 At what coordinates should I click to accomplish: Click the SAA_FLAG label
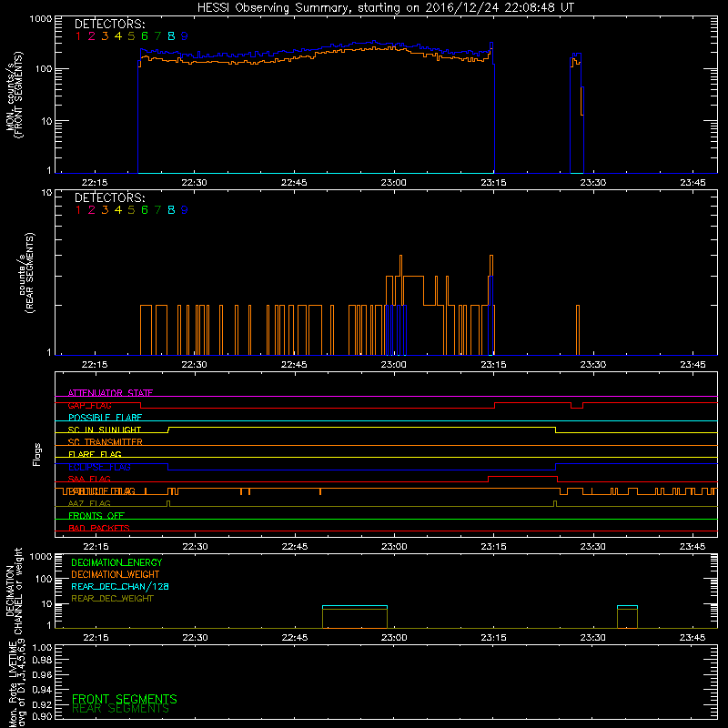click(89, 479)
